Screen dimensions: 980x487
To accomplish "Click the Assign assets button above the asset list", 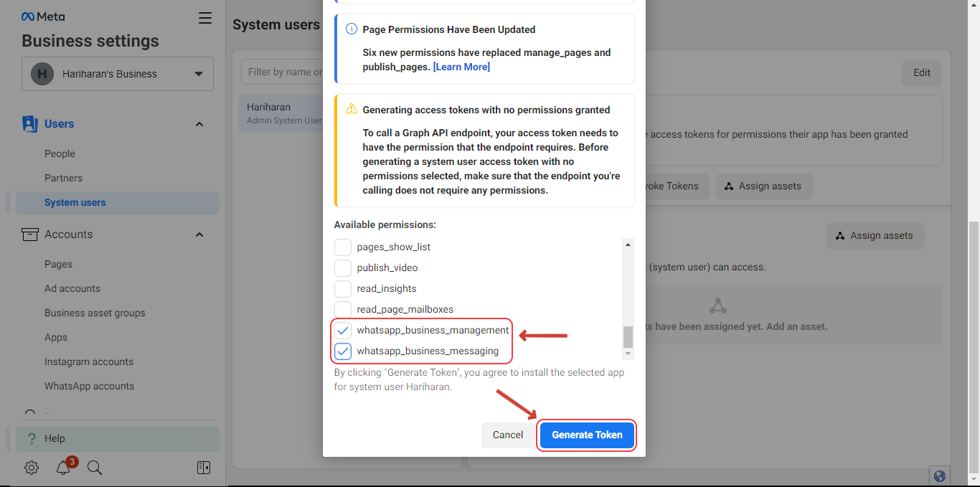I will click(x=875, y=235).
